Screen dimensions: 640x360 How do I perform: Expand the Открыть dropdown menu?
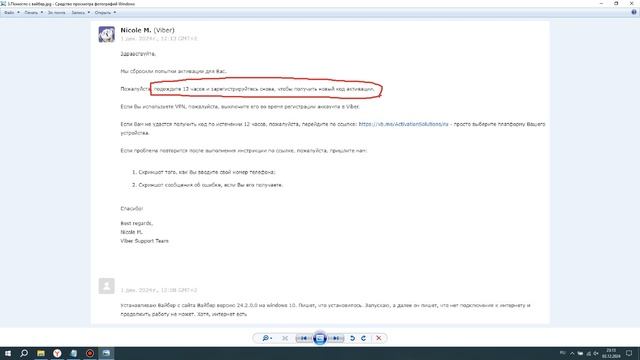pyautogui.click(x=105, y=13)
